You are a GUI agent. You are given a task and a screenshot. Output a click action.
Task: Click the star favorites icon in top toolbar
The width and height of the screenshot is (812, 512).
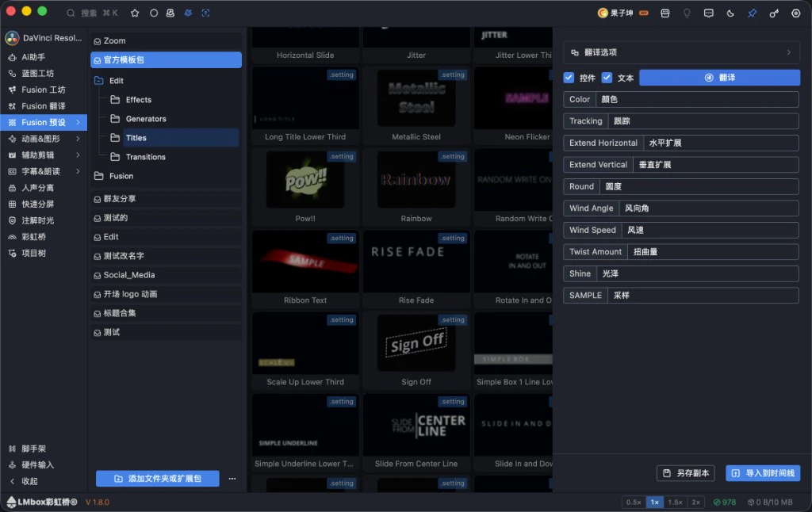pos(135,13)
